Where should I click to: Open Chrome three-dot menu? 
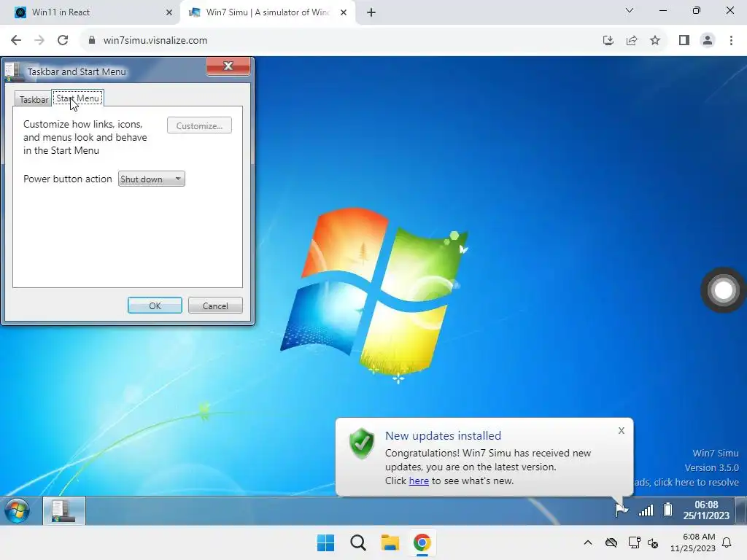[x=731, y=41]
